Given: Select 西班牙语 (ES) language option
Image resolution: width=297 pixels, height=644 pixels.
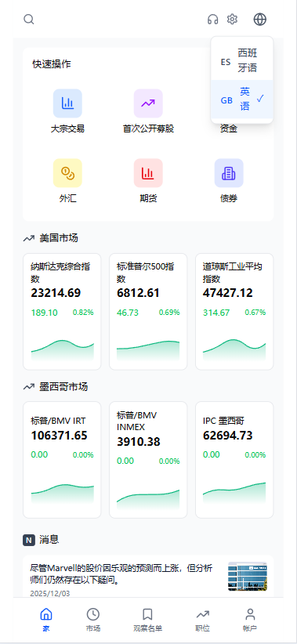Looking at the screenshot, I should point(242,60).
